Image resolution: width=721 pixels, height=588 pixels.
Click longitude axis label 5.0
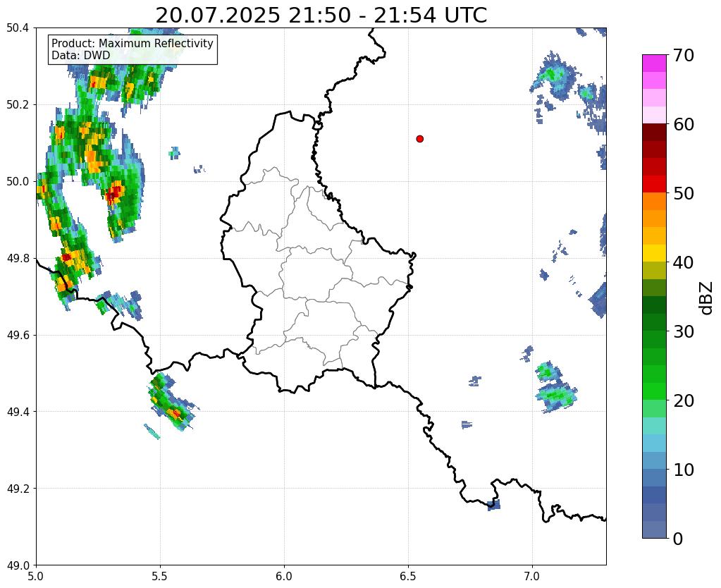[x=36, y=576]
